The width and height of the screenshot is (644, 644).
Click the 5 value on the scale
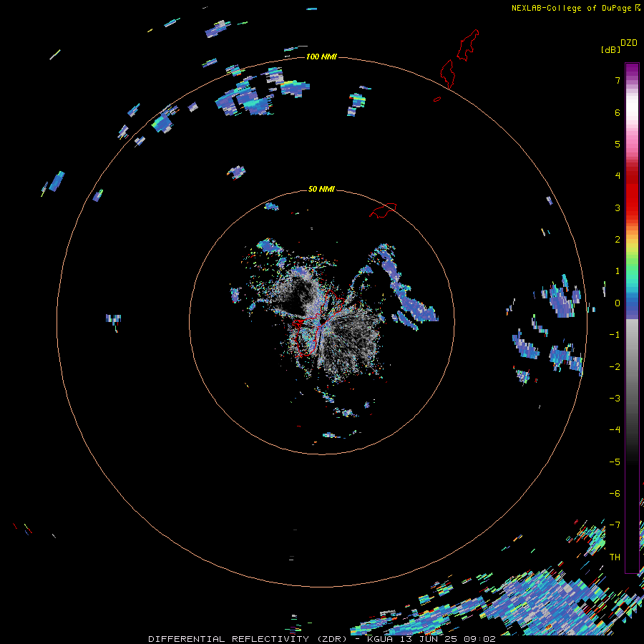[x=618, y=144]
